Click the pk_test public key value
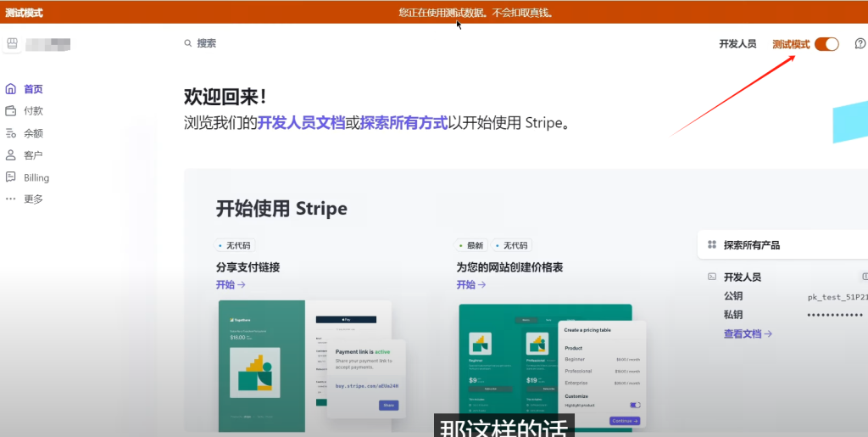Viewport: 868px width, 437px height. (x=837, y=297)
